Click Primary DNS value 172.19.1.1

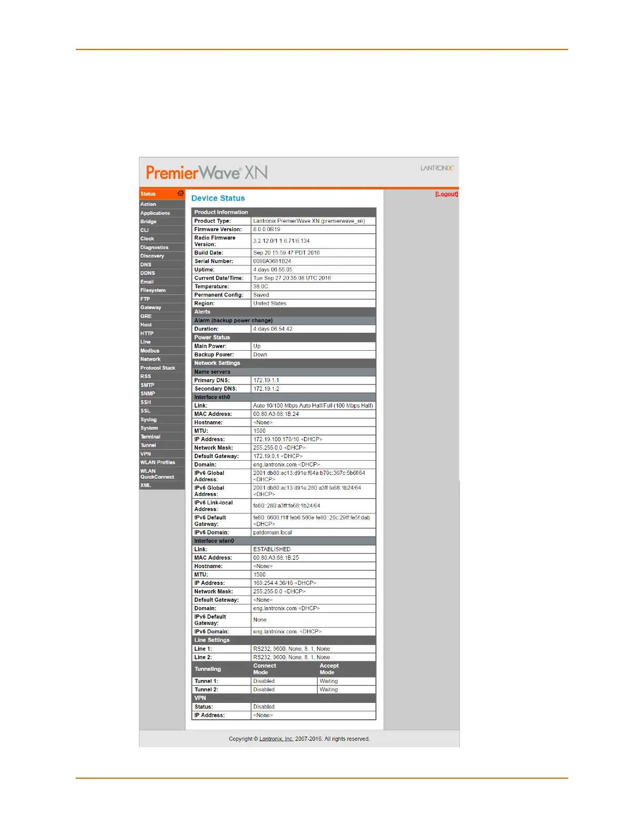266,380
